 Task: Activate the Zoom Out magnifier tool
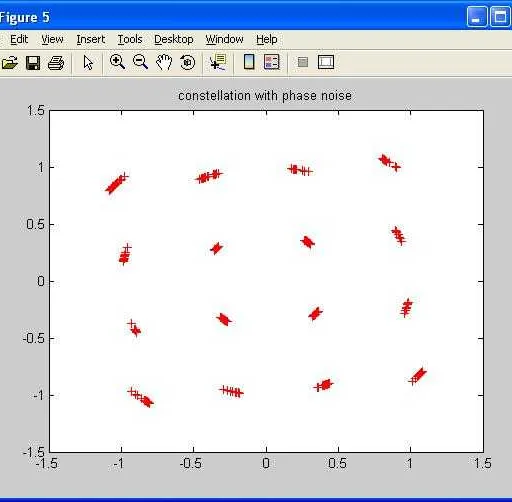[140, 62]
